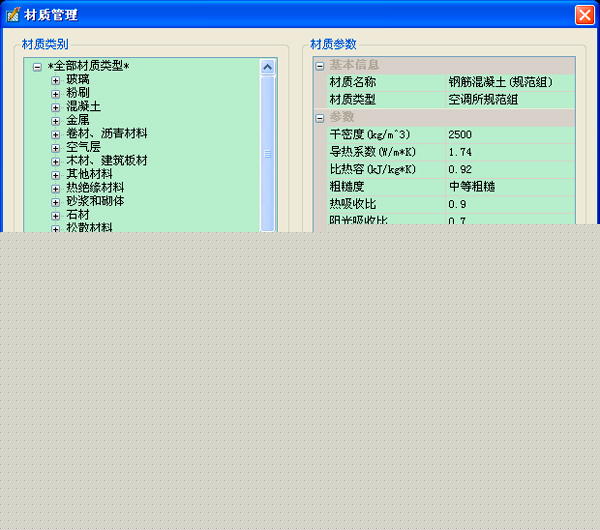Expand the 混凝土 category
This screenshot has height=530, width=600.
coord(55,108)
